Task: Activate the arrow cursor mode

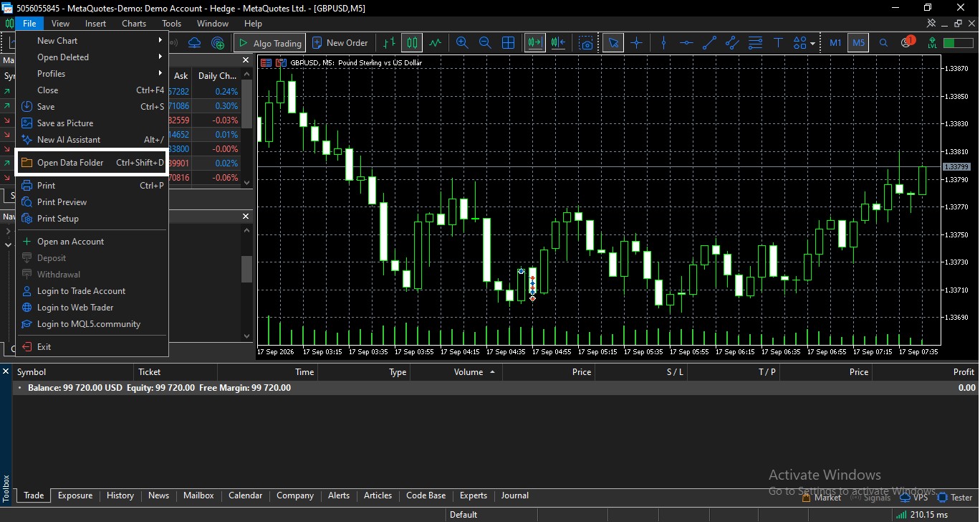Action: [x=612, y=43]
